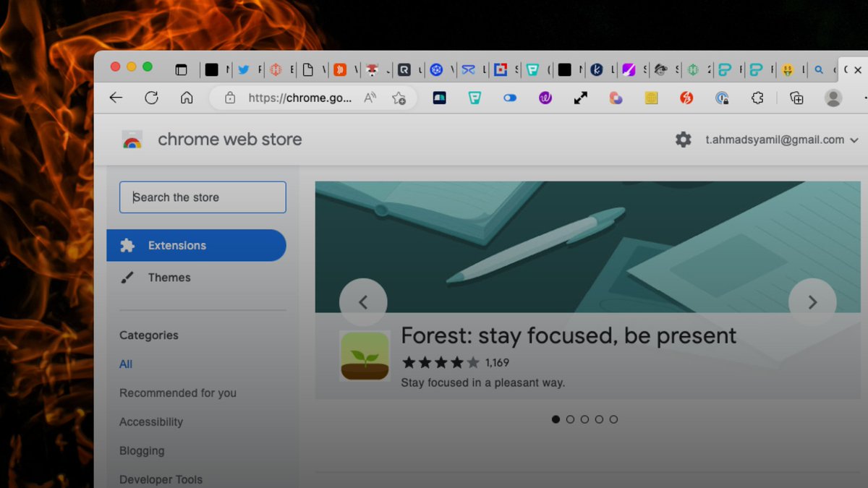The width and height of the screenshot is (868, 488).
Task: Click the "Stay focused in a pleasant way." text
Action: tap(483, 382)
